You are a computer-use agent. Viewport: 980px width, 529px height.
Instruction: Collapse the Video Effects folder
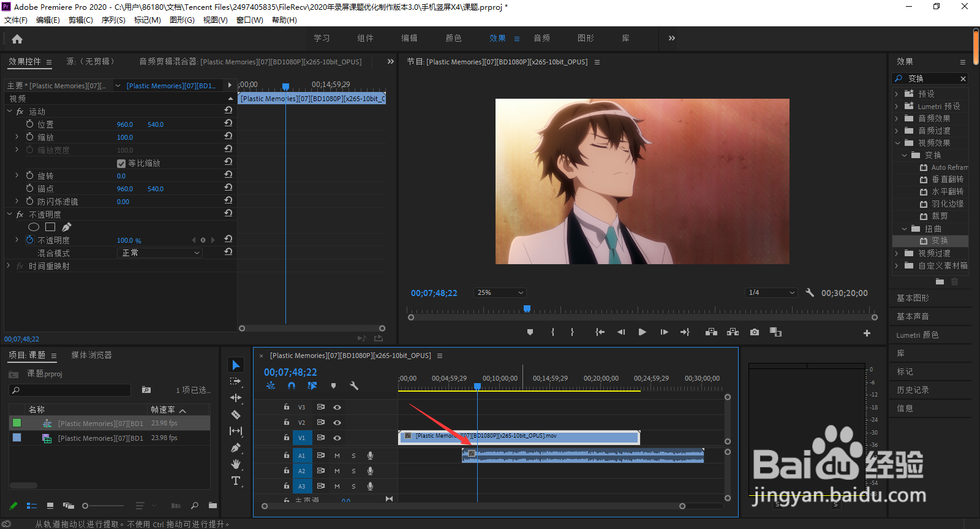897,143
